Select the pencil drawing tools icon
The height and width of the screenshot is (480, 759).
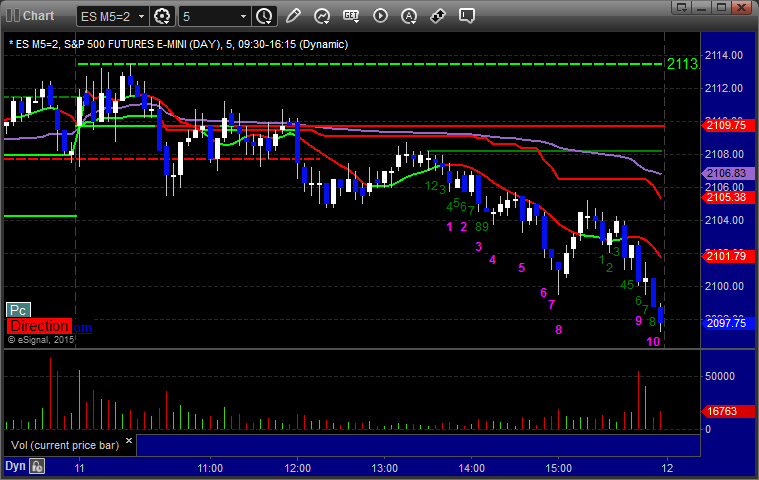pos(293,16)
